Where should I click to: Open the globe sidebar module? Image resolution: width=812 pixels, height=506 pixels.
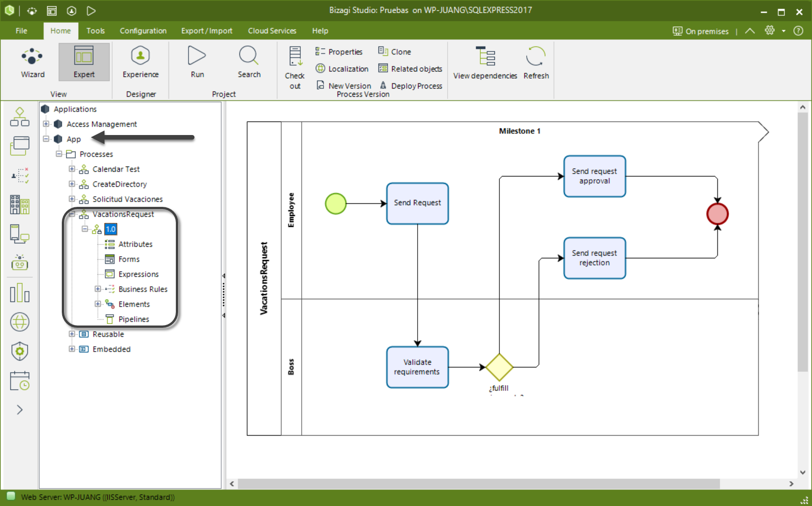coord(20,322)
